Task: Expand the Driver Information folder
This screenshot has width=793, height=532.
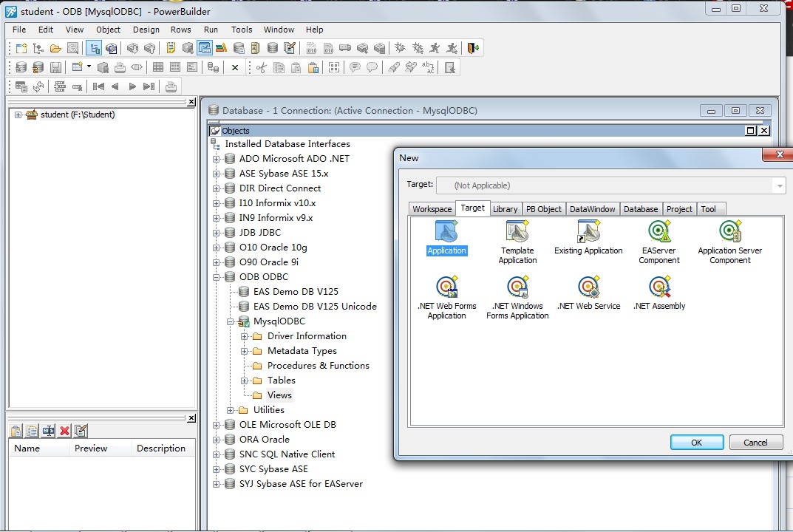Action: point(245,336)
